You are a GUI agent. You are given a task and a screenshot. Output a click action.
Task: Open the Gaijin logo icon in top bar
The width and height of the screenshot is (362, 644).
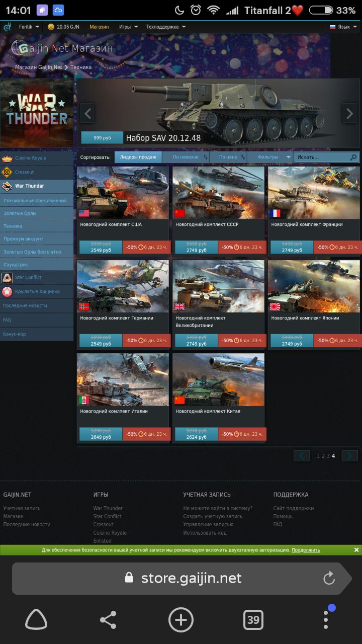point(7,27)
